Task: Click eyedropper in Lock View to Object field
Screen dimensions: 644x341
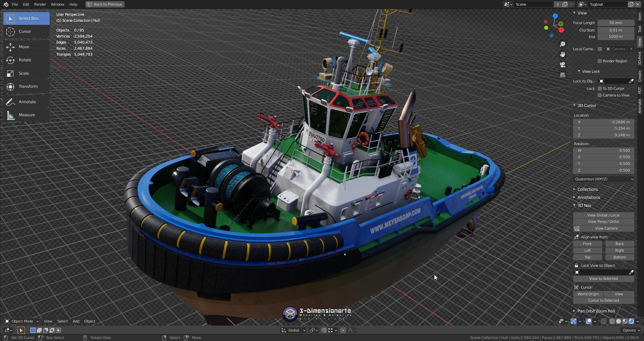Action: [631, 272]
